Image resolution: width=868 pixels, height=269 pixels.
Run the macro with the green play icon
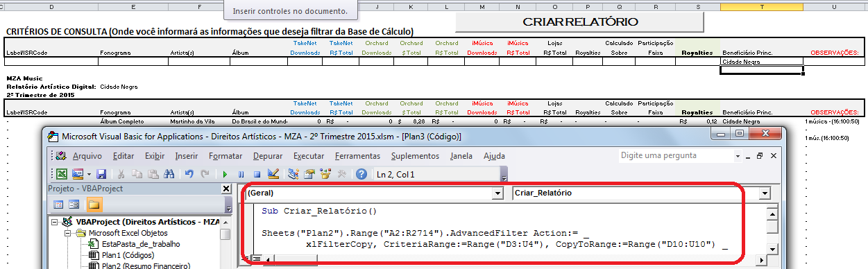pyautogui.click(x=225, y=174)
